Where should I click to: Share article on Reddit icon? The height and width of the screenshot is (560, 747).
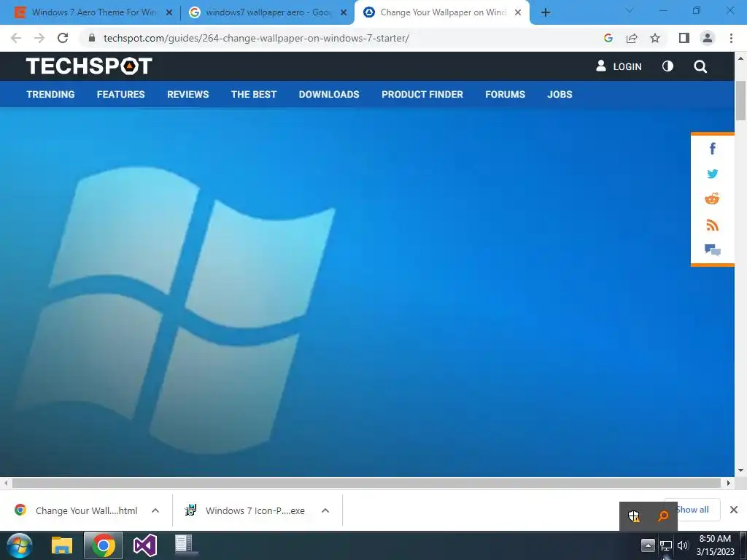[712, 199]
